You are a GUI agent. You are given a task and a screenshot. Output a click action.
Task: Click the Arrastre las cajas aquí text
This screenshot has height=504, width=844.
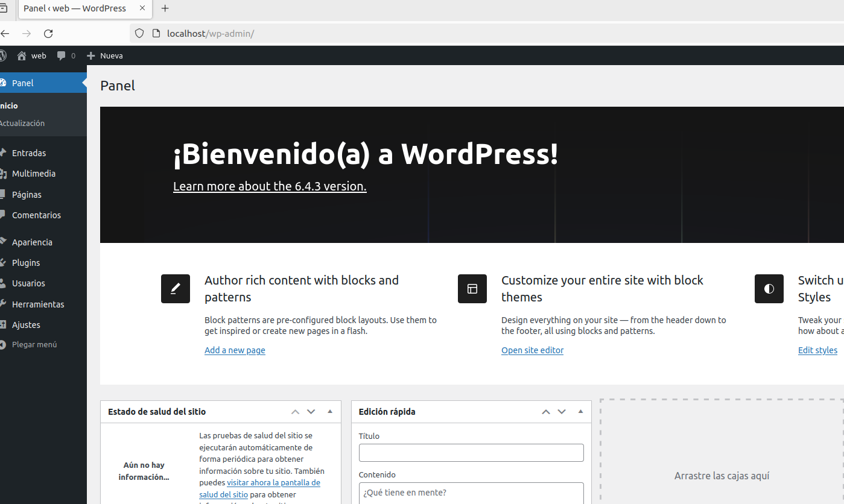tap(722, 476)
